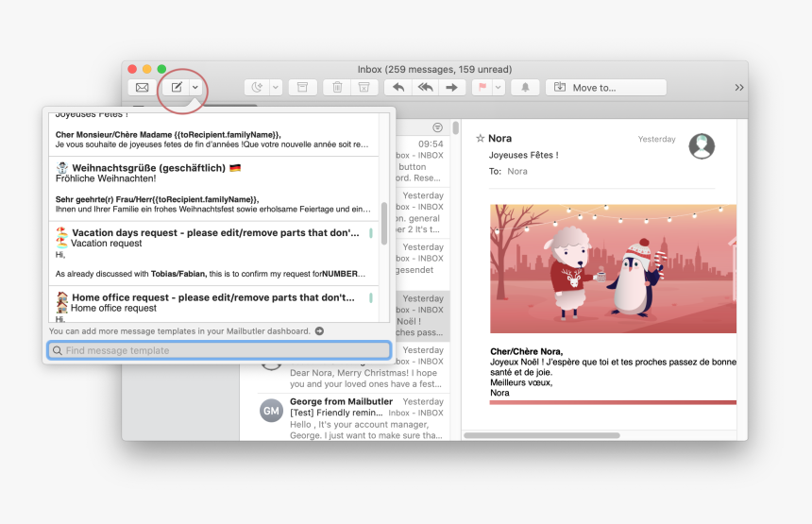The image size is (812, 524).
Task: Select the Home office request template
Action: (x=214, y=304)
